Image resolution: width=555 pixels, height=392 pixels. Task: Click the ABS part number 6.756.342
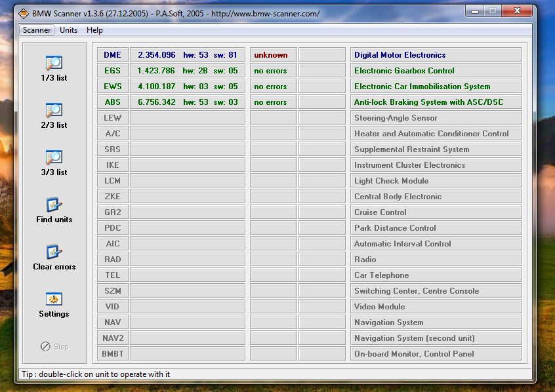point(156,102)
